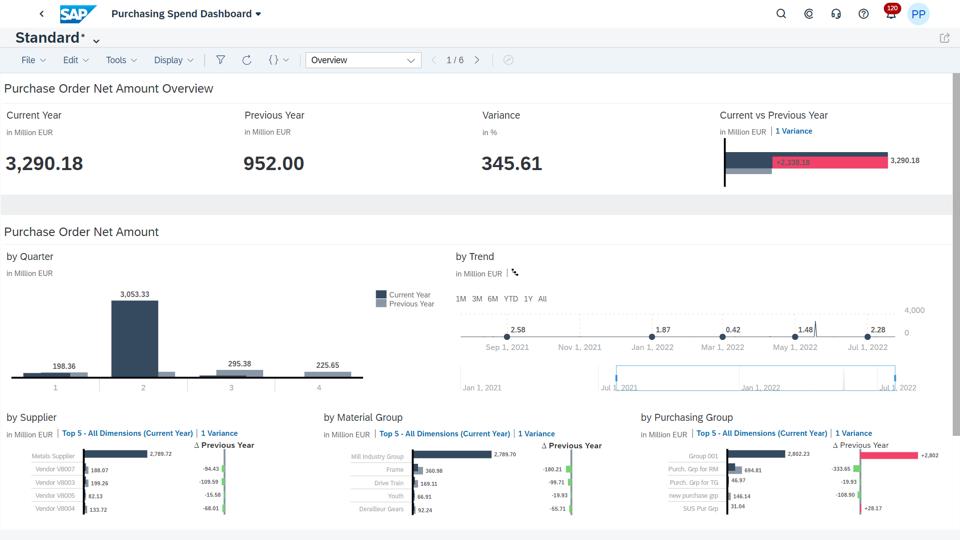Open the search icon in header
960x540 pixels.
pos(781,13)
